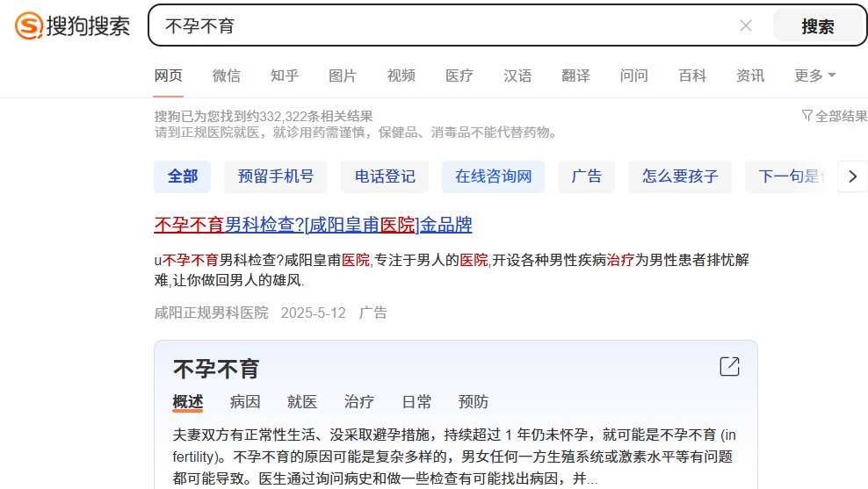Screen dimensions: 868x489
Task: Switch to the 网页 tab
Action: 169,76
